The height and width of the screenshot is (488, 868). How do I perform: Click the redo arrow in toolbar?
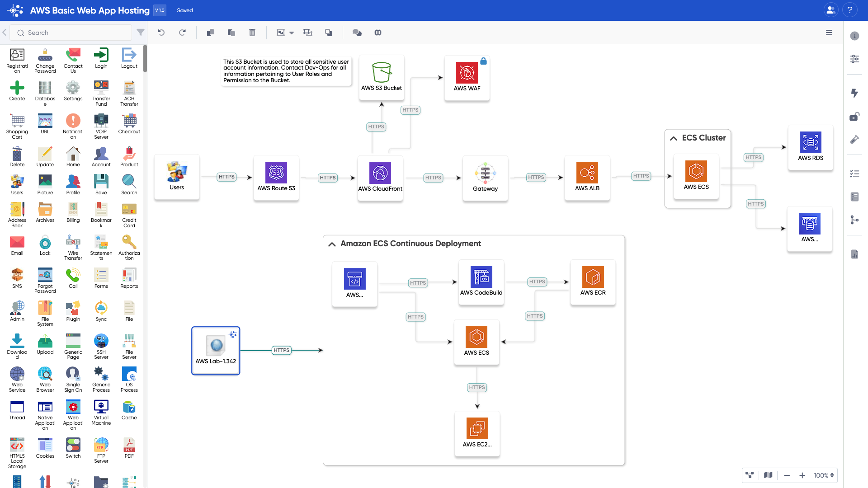(182, 33)
